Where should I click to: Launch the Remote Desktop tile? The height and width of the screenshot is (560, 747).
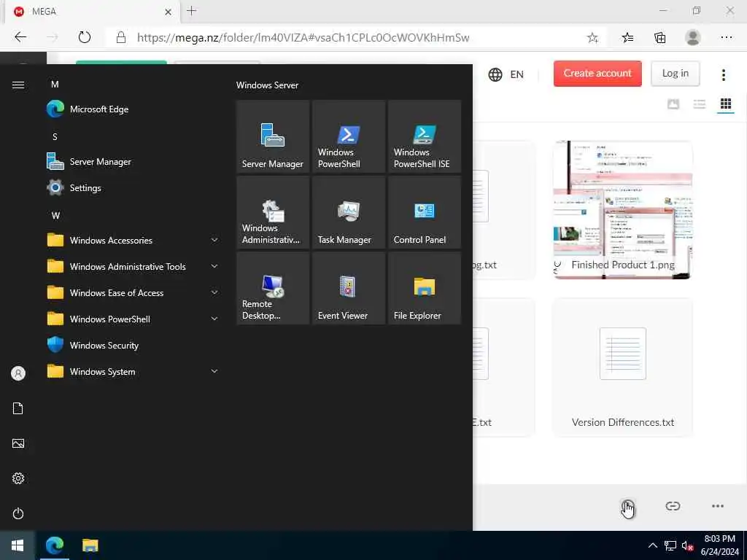[273, 288]
